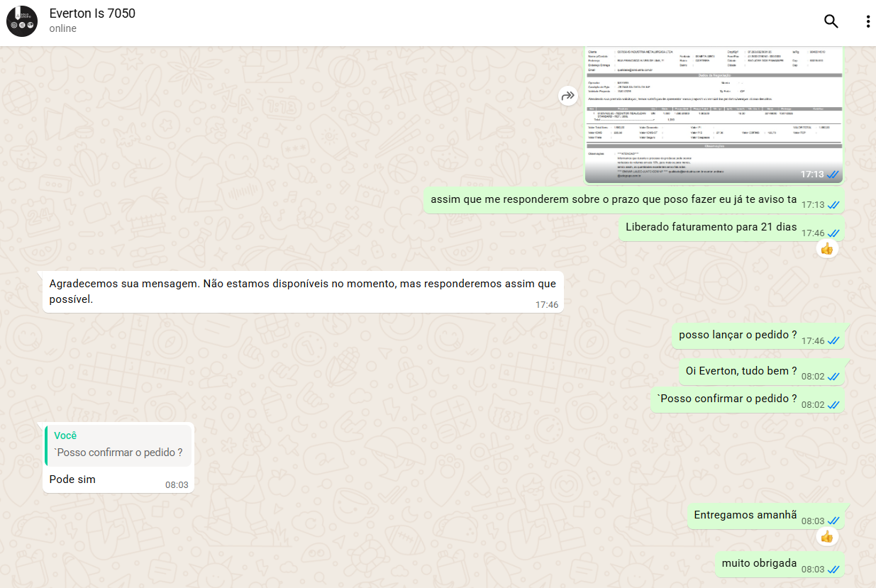
Task: Open contact info via Everton Is 7050 name
Action: click(92, 13)
